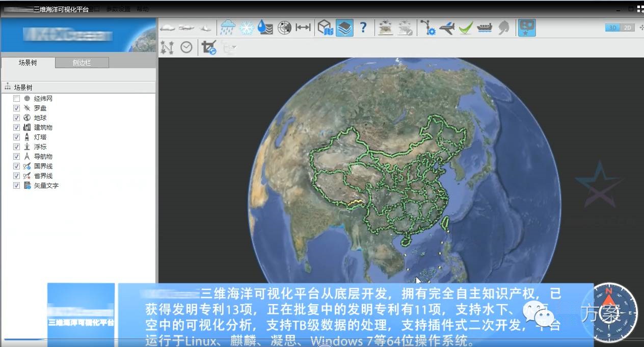Click the water drop with waves icon
The image size is (644, 347).
coord(265,27)
